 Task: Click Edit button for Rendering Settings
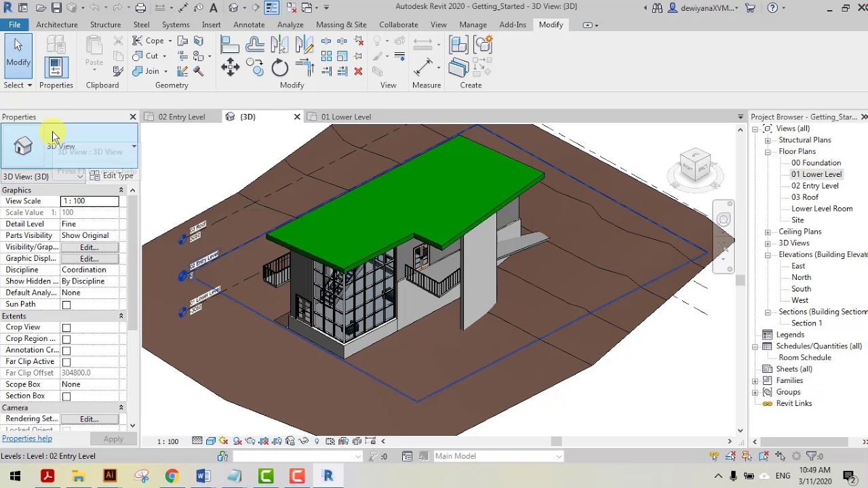(x=89, y=420)
